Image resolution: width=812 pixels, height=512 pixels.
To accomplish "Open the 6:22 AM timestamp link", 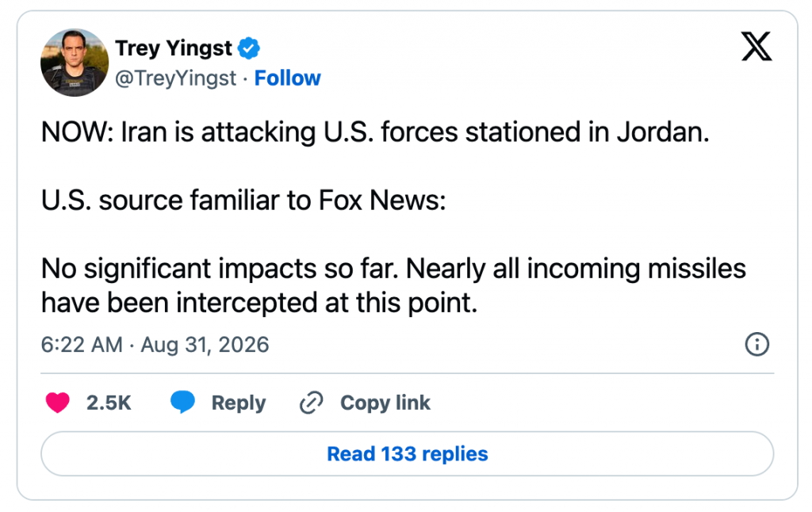I will click(82, 345).
